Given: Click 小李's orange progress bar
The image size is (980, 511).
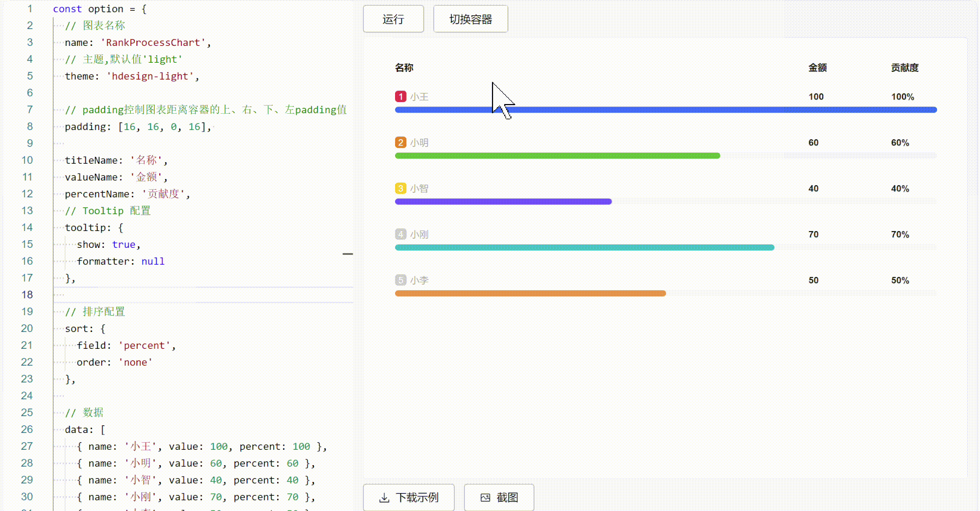Looking at the screenshot, I should coord(531,293).
